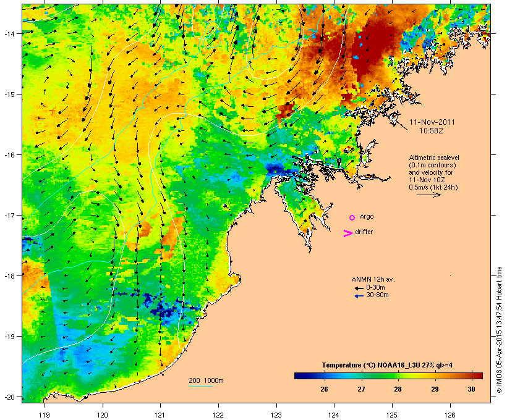Click the Argo legend text
The width and height of the screenshot is (507, 420).
pyautogui.click(x=367, y=216)
